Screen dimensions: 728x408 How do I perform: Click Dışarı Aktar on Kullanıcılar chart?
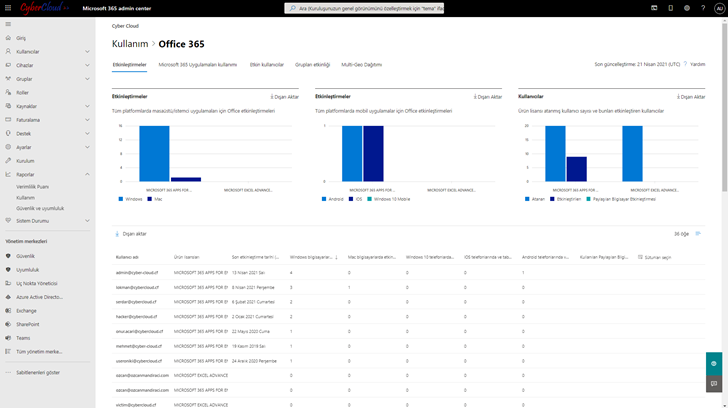click(691, 97)
